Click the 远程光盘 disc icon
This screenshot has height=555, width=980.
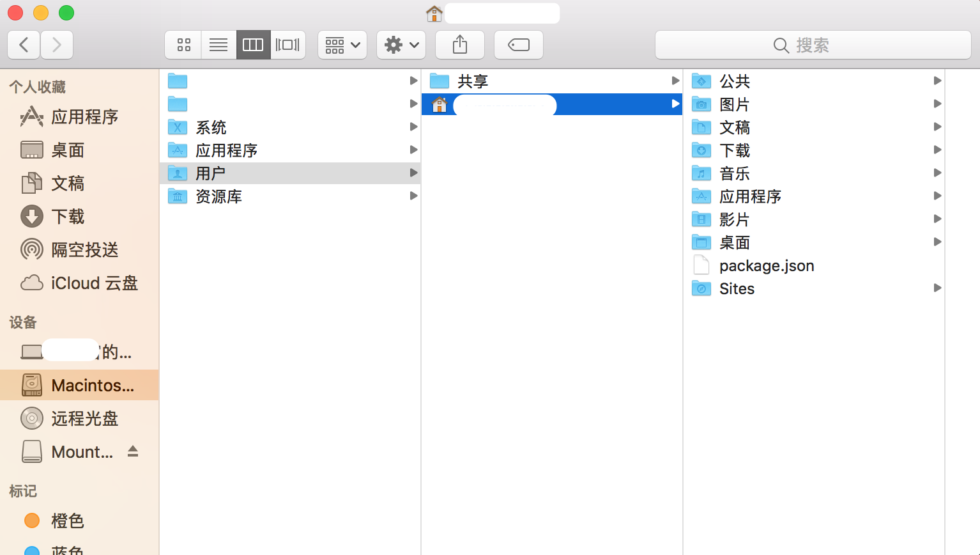(x=32, y=418)
